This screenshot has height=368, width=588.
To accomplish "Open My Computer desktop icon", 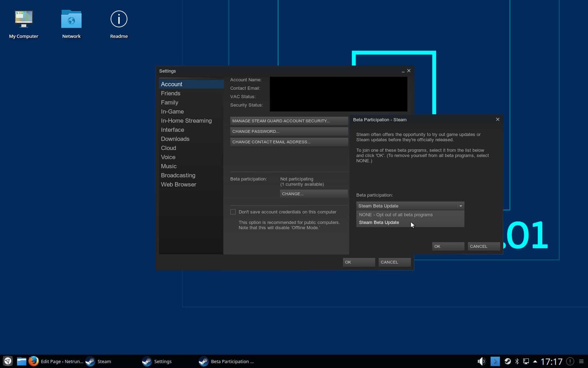I will (23, 24).
